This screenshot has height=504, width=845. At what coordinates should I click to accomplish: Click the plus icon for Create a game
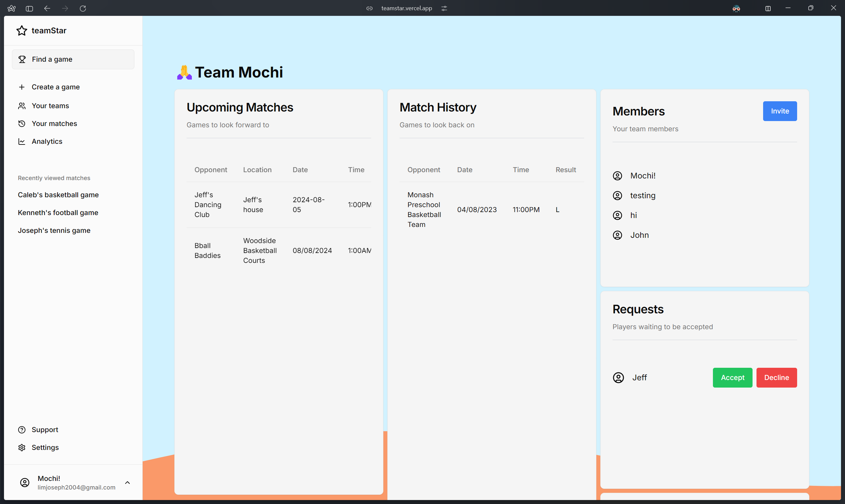click(22, 87)
